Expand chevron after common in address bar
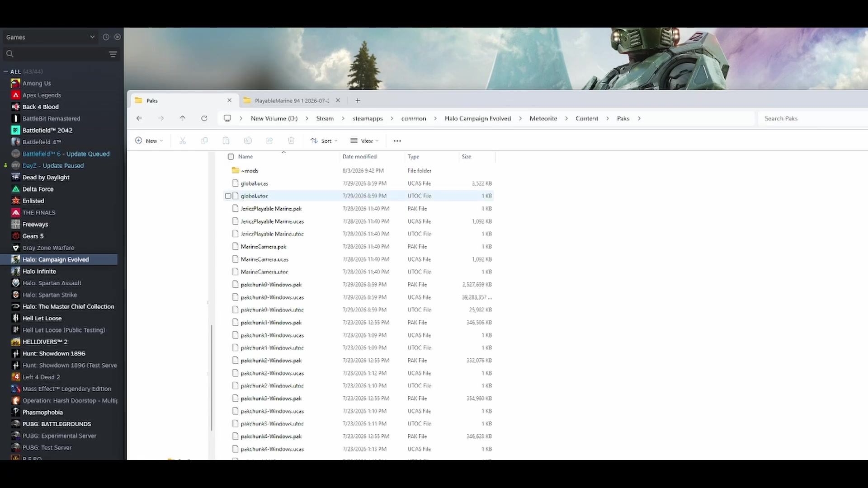The width and height of the screenshot is (868, 488). (435, 118)
